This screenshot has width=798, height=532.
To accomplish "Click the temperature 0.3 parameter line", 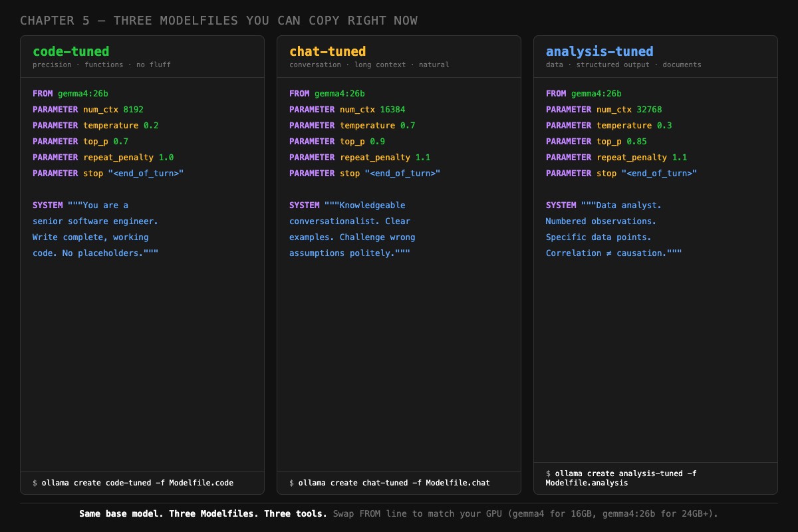I will tap(609, 126).
